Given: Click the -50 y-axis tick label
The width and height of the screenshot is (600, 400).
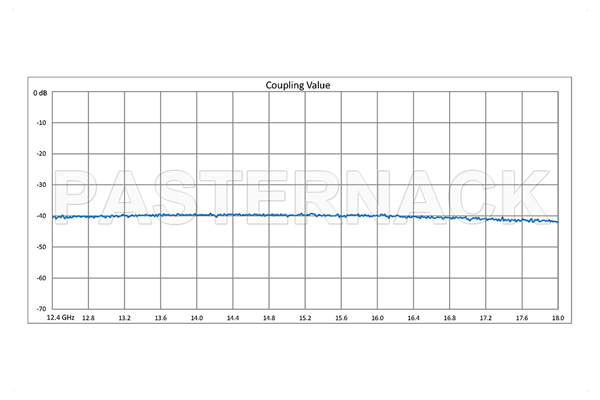Looking at the screenshot, I should 42,247.
